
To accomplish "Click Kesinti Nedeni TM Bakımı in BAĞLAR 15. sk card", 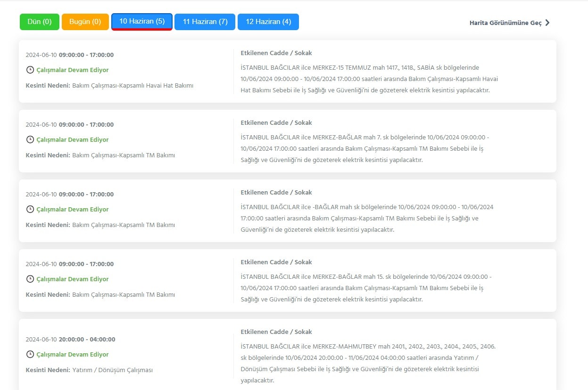I will tap(100, 294).
